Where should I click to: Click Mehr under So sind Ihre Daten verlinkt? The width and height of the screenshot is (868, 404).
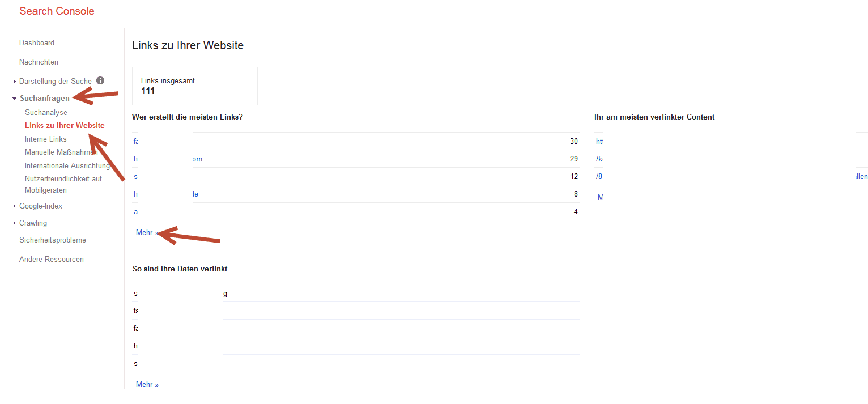pyautogui.click(x=147, y=384)
